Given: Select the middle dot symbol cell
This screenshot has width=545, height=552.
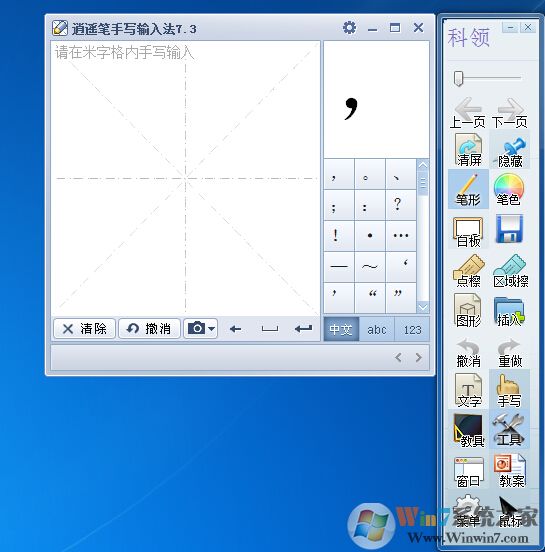Looking at the screenshot, I should [x=370, y=236].
